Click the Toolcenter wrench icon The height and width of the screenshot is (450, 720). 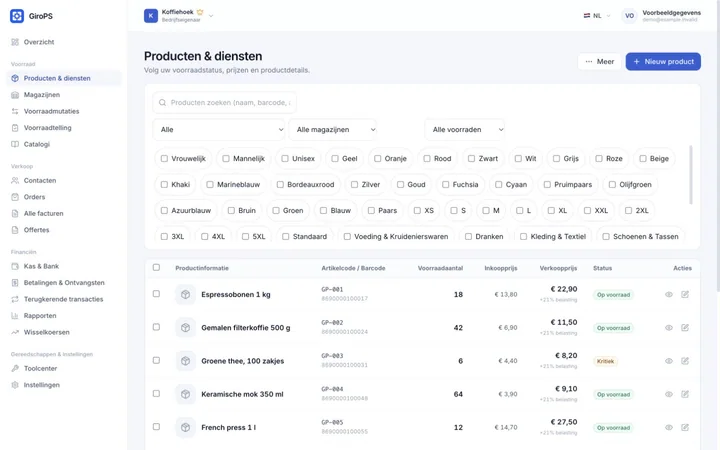click(15, 369)
